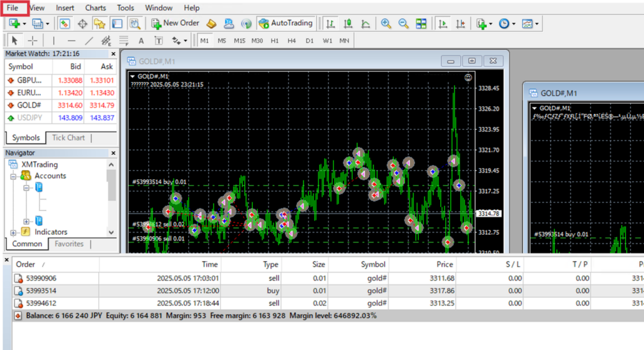Switch chart to Line Chart mode
The height and width of the screenshot is (350, 644).
point(365,23)
